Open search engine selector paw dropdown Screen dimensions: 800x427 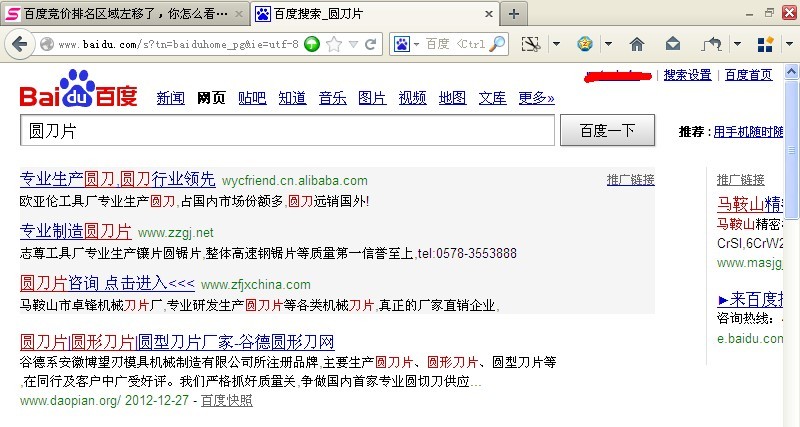tap(406, 44)
